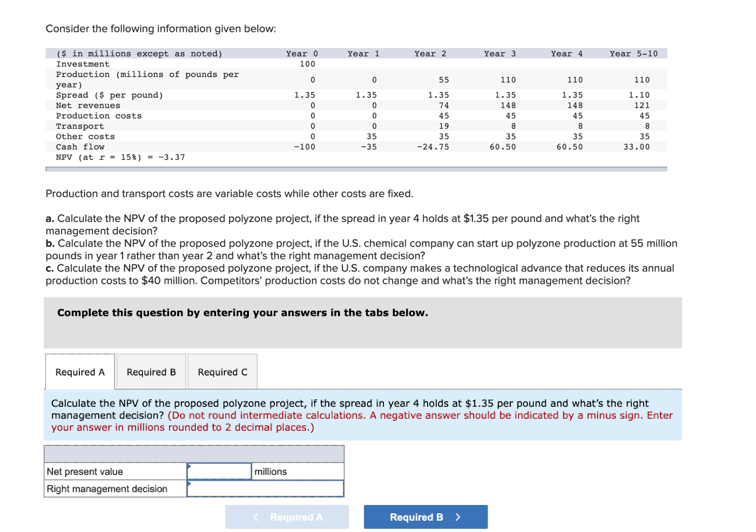
Task: Click the 'Net present value' row label
Action: [x=85, y=472]
